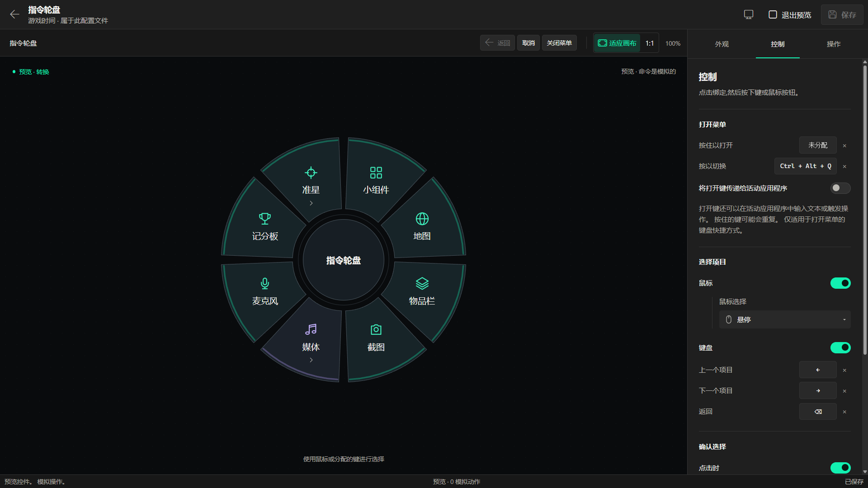Toggle 适应画布 fit-canvas mode

tap(617, 43)
